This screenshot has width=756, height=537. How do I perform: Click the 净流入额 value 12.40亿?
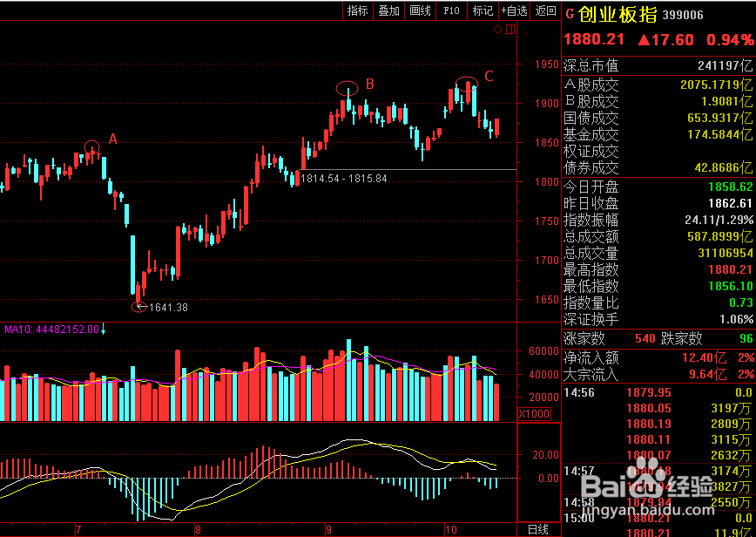pos(704,358)
